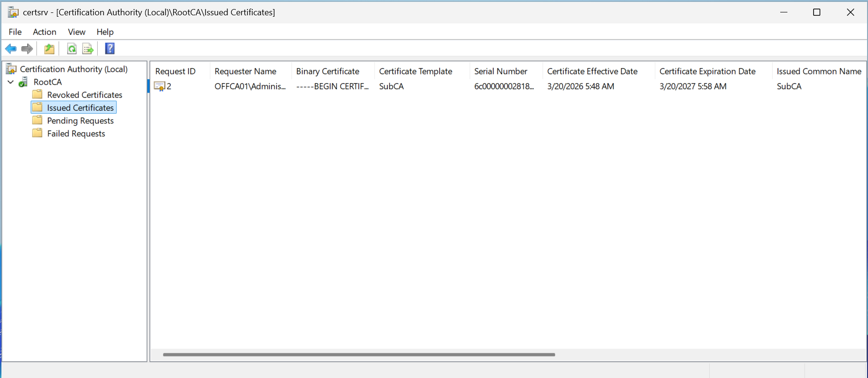Viewport: 868px width, 378px height.
Task: Click the Back arrow toolbar icon
Action: 10,49
